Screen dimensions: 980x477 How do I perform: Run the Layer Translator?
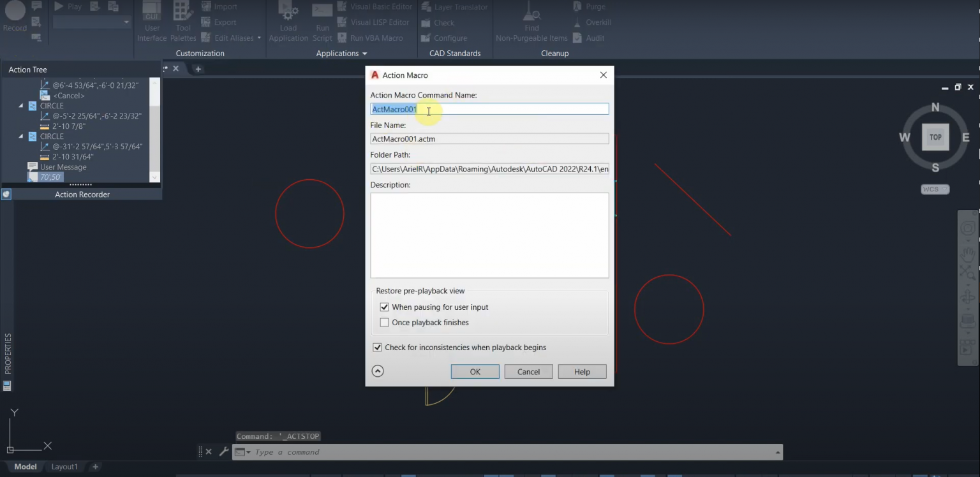[x=454, y=6]
